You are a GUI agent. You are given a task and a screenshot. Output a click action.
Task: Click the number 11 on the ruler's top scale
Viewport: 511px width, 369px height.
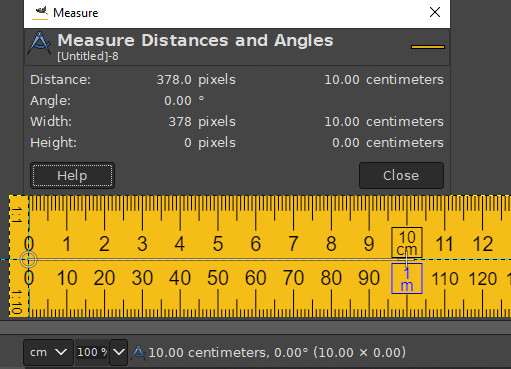point(444,244)
